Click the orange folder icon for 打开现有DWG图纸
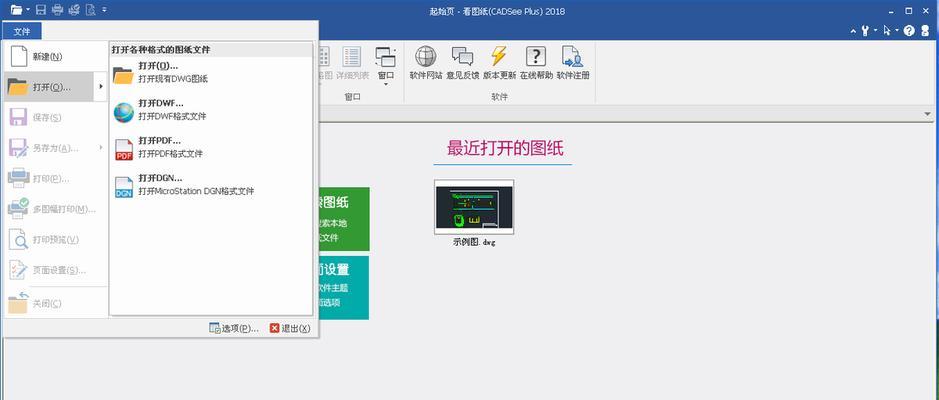Viewport: 939px width, 400px height. click(x=123, y=74)
